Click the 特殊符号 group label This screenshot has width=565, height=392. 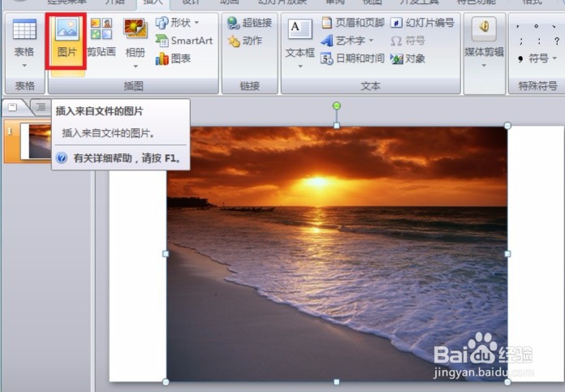pos(537,86)
